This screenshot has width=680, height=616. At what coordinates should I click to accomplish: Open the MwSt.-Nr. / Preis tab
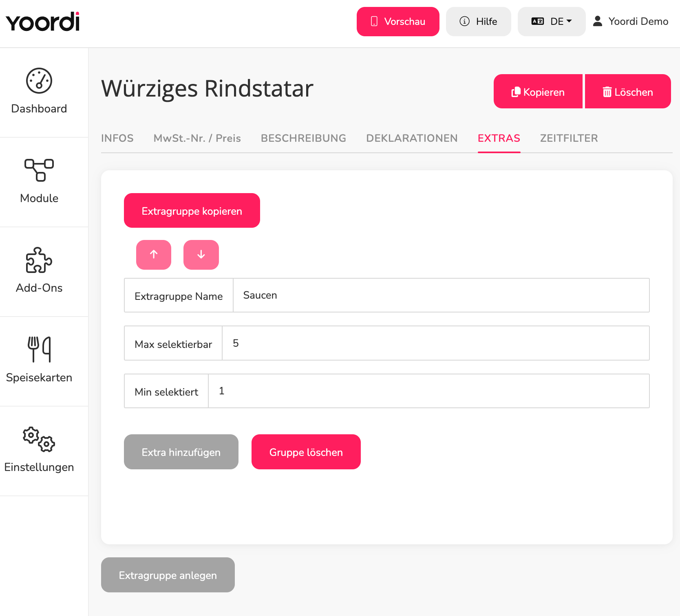coord(197,138)
